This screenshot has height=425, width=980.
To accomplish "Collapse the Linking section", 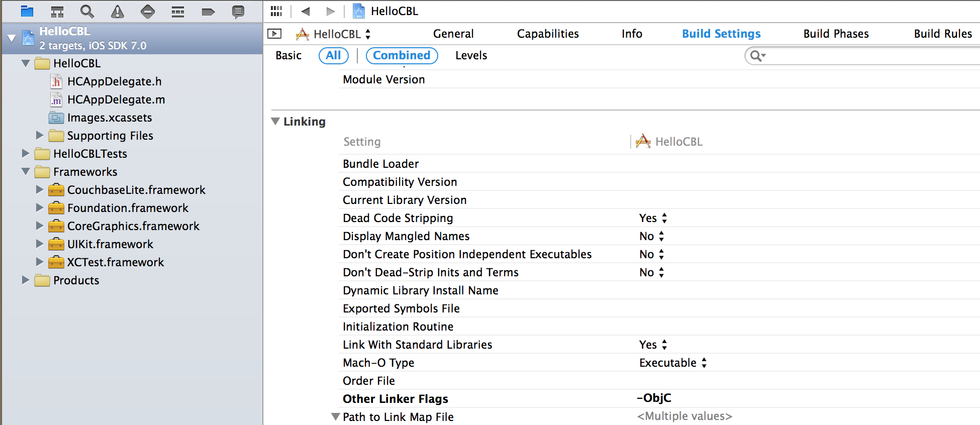I will click(x=275, y=122).
